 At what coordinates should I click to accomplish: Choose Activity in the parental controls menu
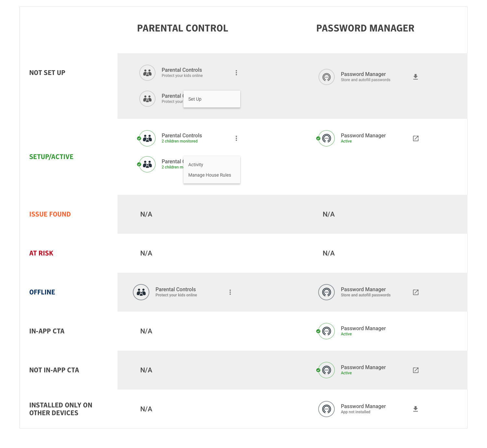(x=196, y=165)
